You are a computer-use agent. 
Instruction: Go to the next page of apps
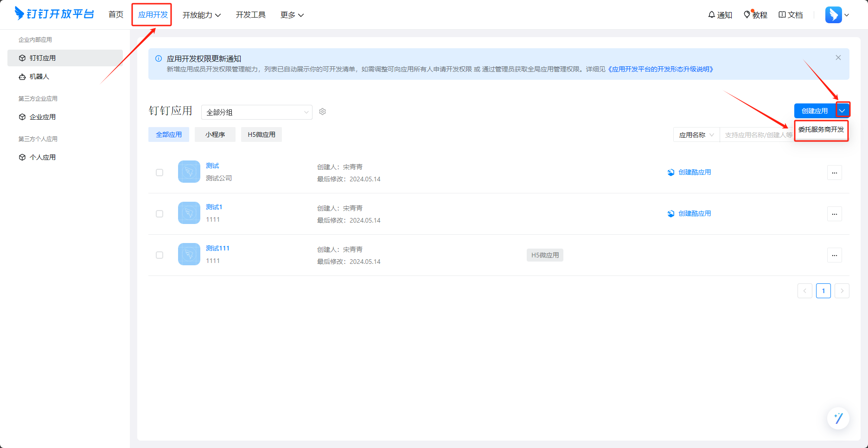coord(842,291)
